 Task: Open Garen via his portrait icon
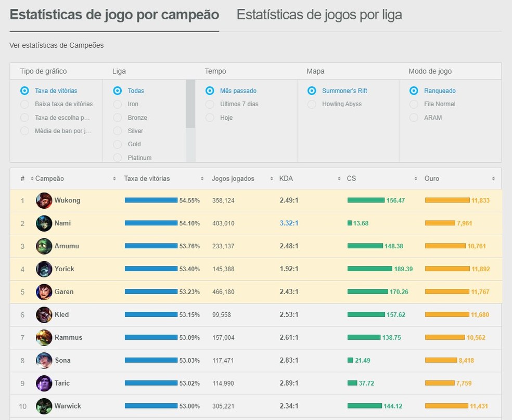tap(44, 291)
